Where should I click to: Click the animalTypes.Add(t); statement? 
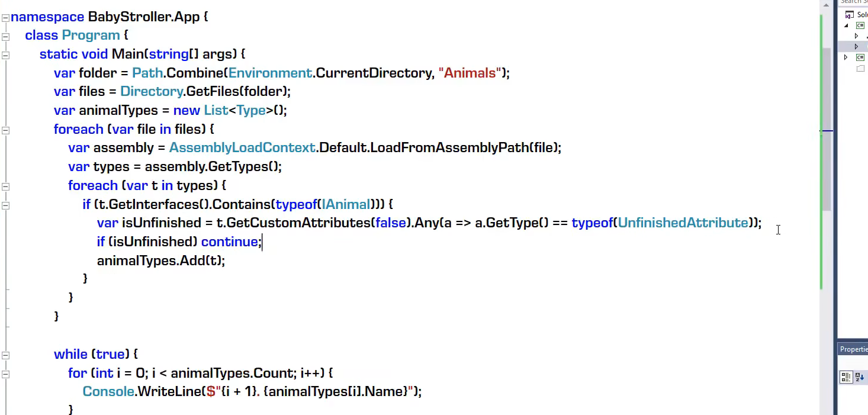click(x=161, y=260)
